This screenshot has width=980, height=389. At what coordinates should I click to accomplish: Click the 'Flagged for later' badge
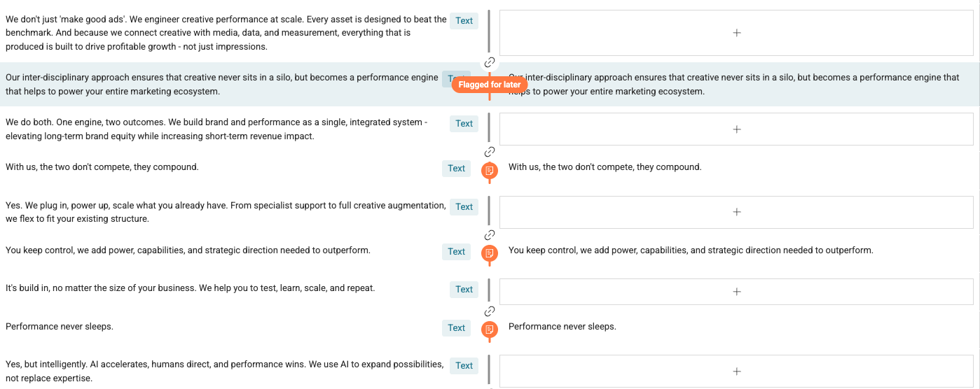pos(490,85)
